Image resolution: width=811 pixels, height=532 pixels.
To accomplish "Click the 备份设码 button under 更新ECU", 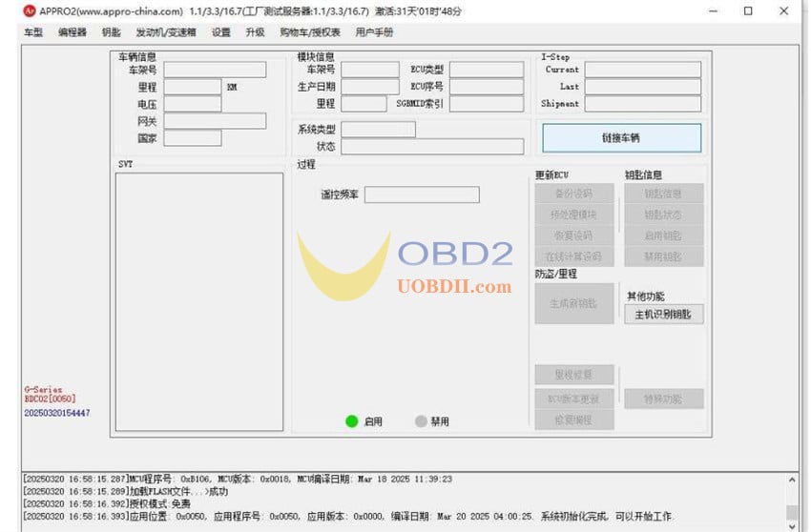I will pyautogui.click(x=574, y=194).
